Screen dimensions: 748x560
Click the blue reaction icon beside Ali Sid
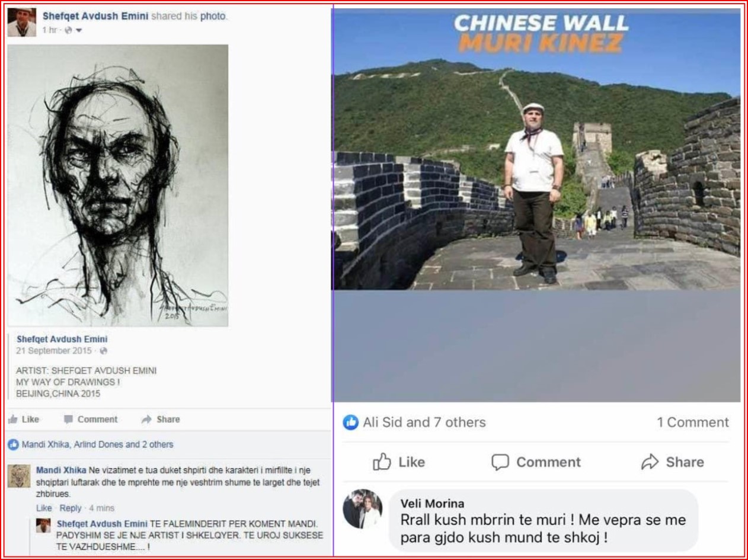pos(351,423)
